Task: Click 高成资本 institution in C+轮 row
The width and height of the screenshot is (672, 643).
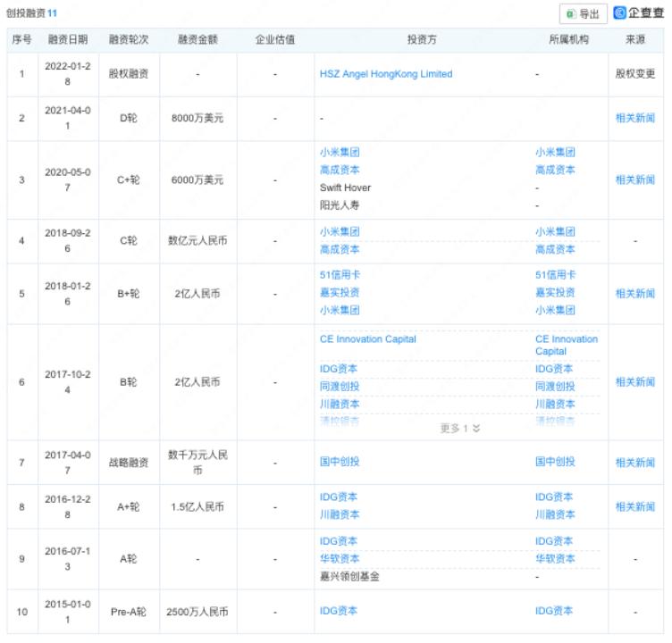Action: point(555,170)
